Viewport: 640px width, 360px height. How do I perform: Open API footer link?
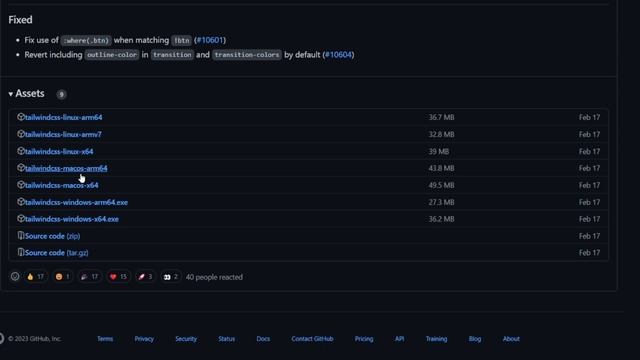[399, 339]
